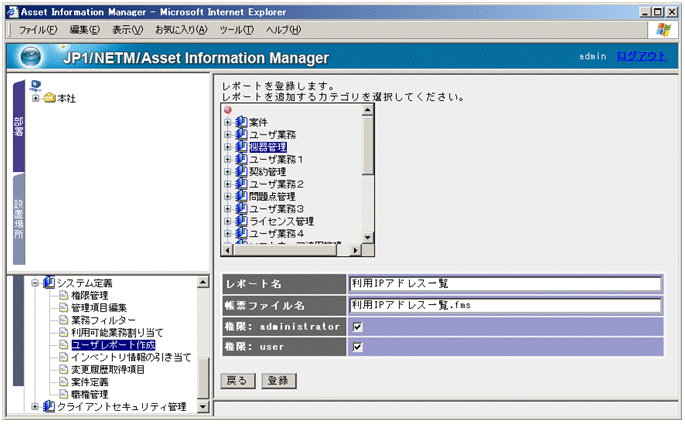This screenshot has height=424, width=685.
Task: Click the page icon next to 変更履歴取得項目
Action: coord(63,369)
